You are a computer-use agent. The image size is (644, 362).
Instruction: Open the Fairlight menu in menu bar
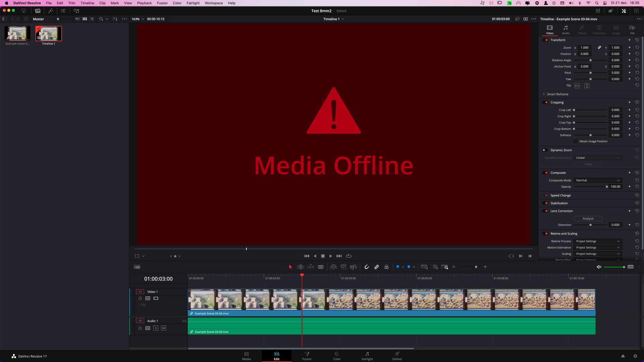coord(193,3)
